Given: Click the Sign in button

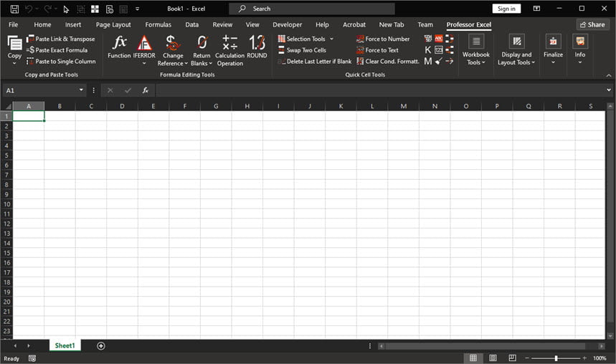Looking at the screenshot, I should [x=506, y=9].
